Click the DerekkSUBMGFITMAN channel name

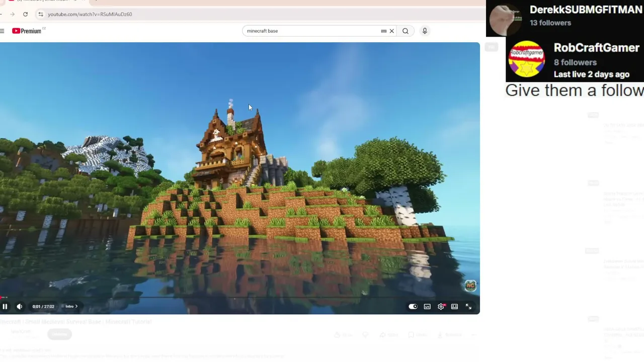(587, 10)
